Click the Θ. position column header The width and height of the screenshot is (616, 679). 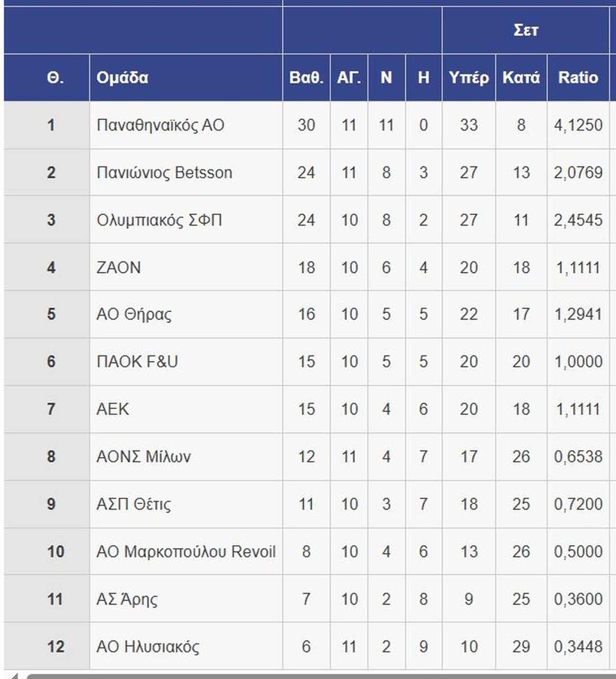pos(55,78)
